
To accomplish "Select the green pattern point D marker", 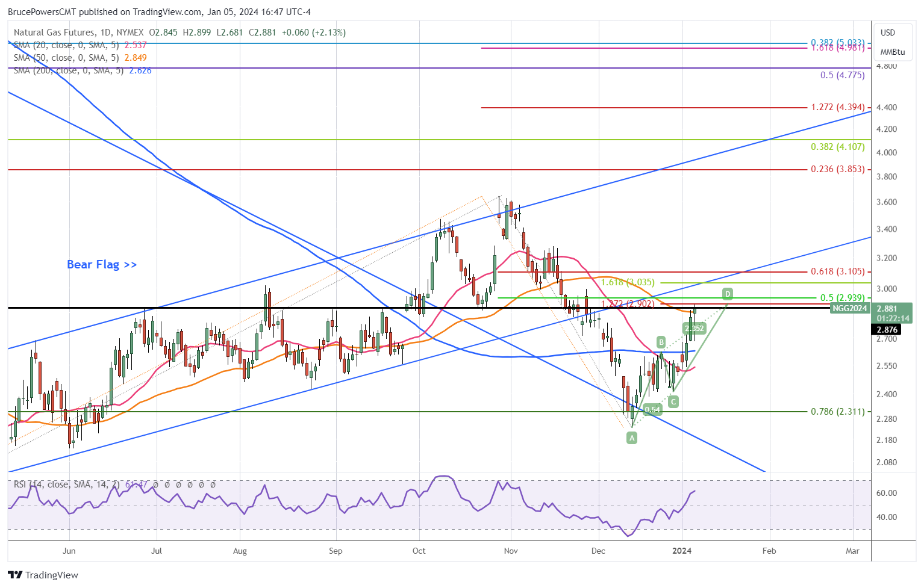I will coord(728,294).
